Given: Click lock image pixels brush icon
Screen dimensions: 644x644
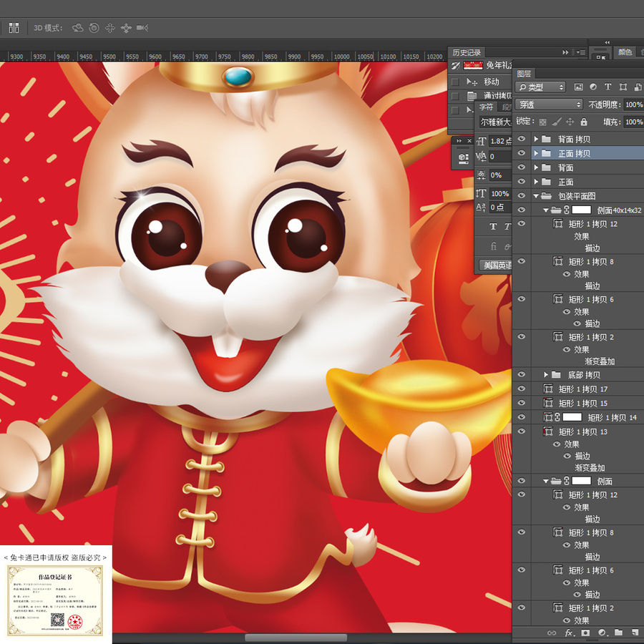Looking at the screenshot, I should 557,122.
